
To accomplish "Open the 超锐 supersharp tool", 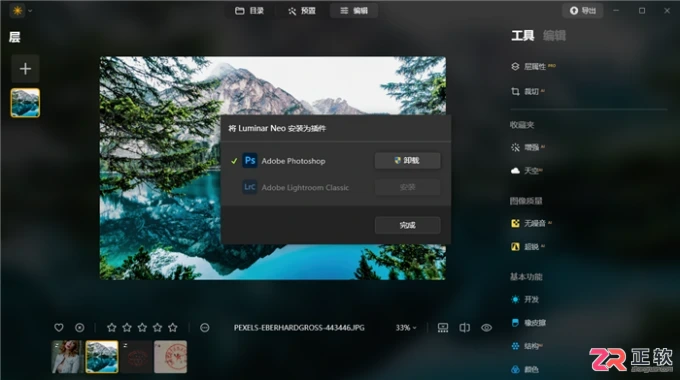I will point(528,247).
